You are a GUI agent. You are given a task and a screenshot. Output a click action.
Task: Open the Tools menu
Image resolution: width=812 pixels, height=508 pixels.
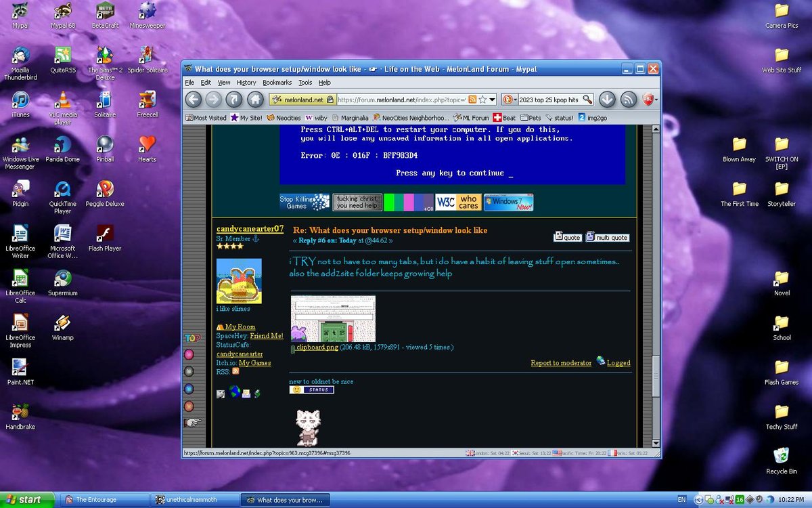click(x=305, y=83)
